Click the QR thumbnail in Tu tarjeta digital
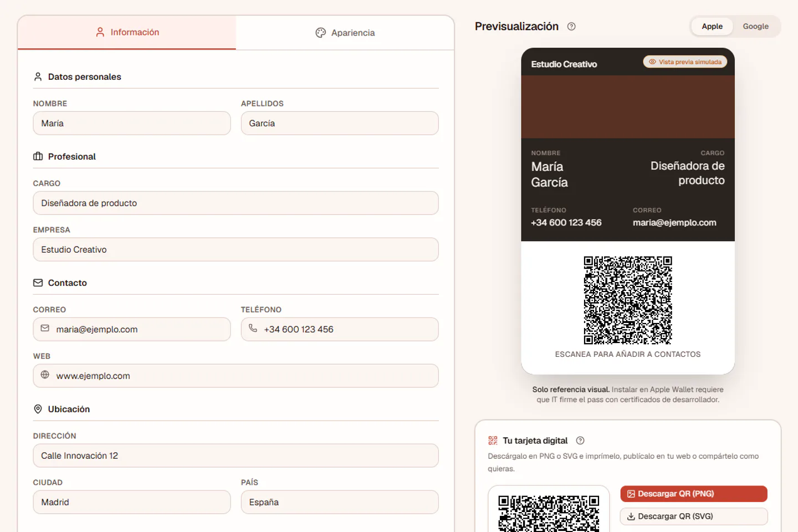 (x=549, y=513)
